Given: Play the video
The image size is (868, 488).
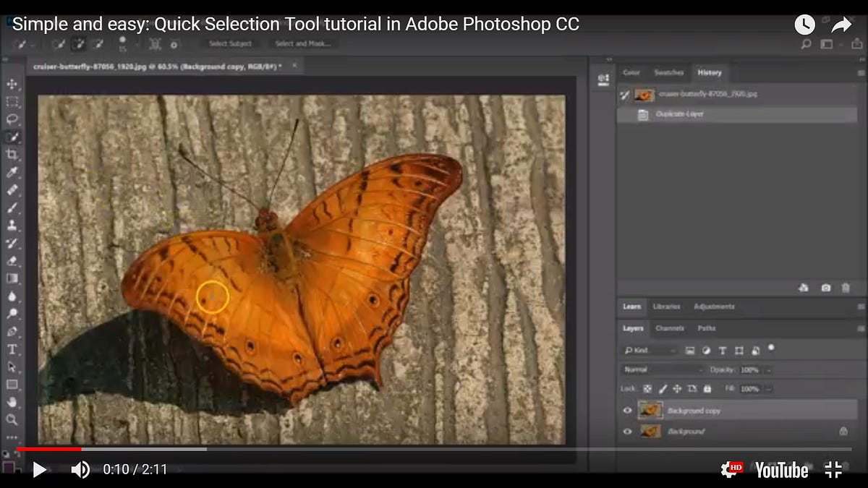Looking at the screenshot, I should (x=40, y=470).
